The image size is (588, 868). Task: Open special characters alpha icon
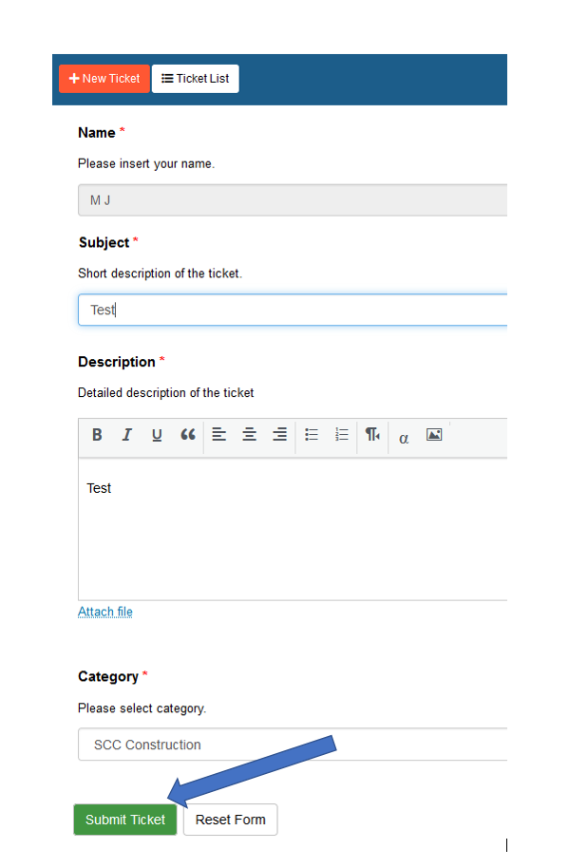tap(404, 439)
